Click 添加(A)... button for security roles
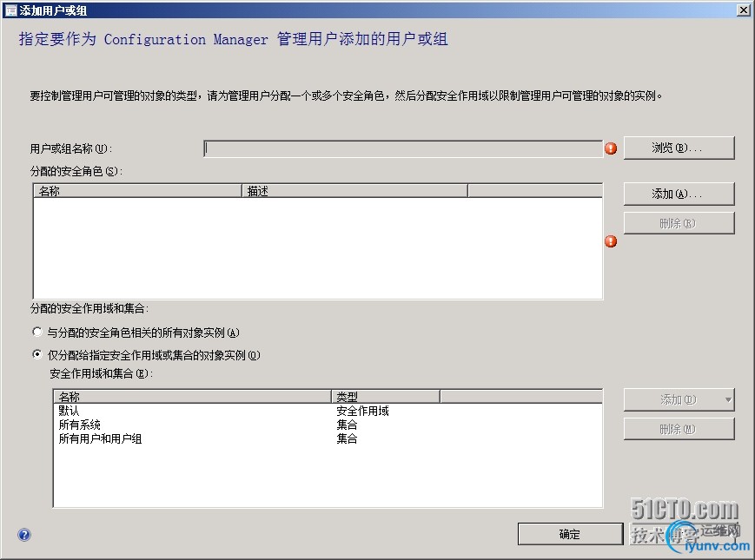 pos(679,194)
